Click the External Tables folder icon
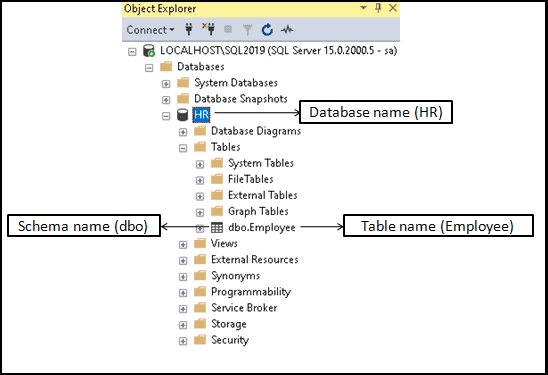548x375 pixels. tap(217, 195)
